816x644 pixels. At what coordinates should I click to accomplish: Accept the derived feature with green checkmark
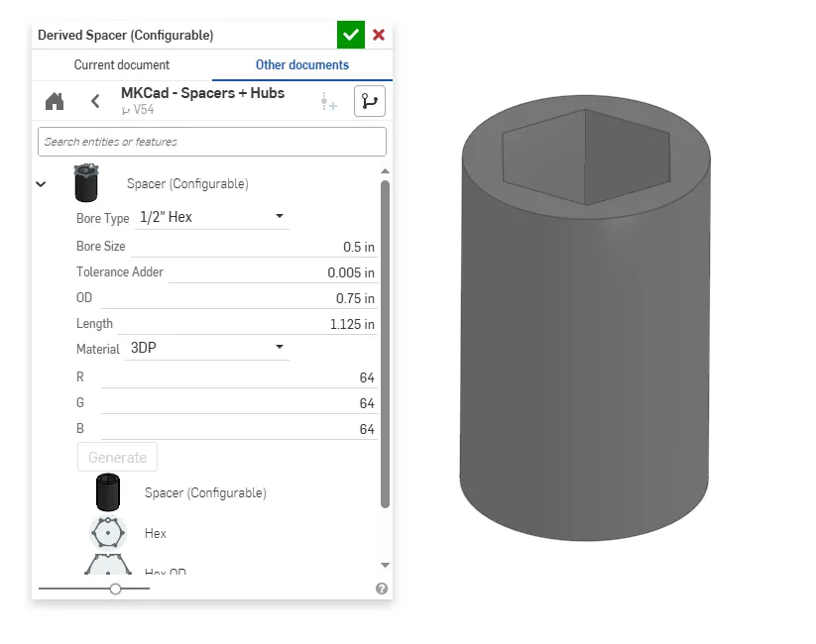tap(350, 34)
